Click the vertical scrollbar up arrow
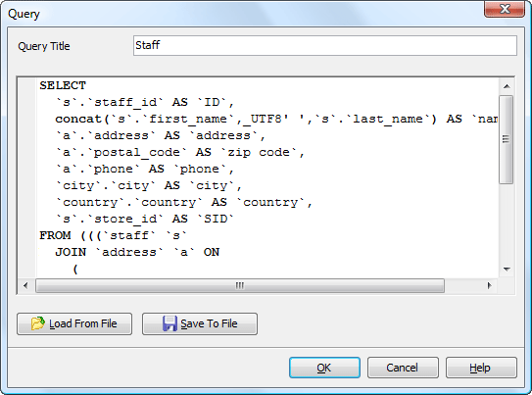The width and height of the screenshot is (532, 395). tap(507, 86)
